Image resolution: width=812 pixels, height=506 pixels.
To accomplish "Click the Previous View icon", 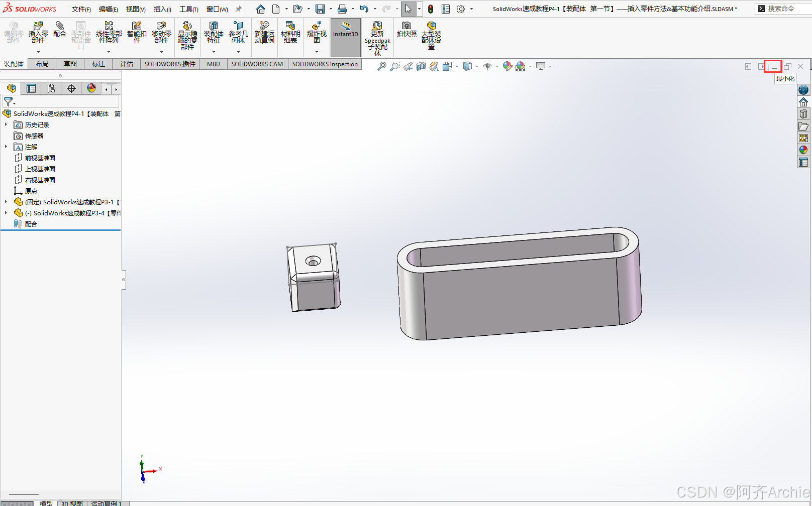I will point(408,66).
